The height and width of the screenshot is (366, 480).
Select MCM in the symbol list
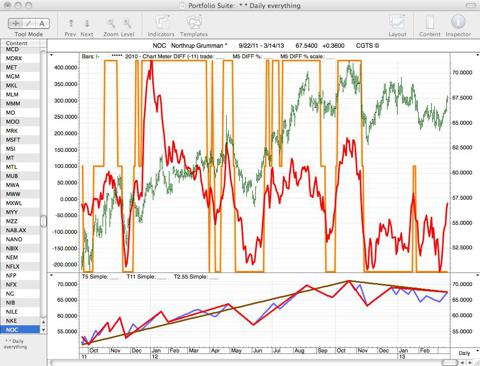20,76
